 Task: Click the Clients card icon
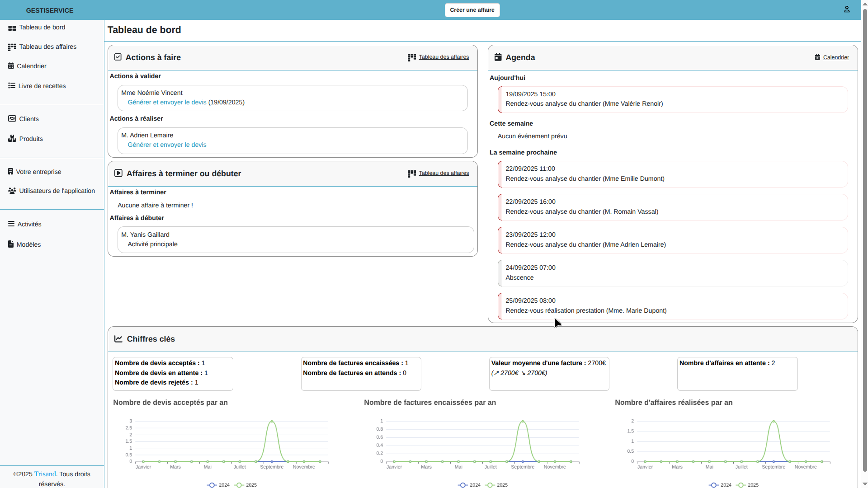[12, 119]
